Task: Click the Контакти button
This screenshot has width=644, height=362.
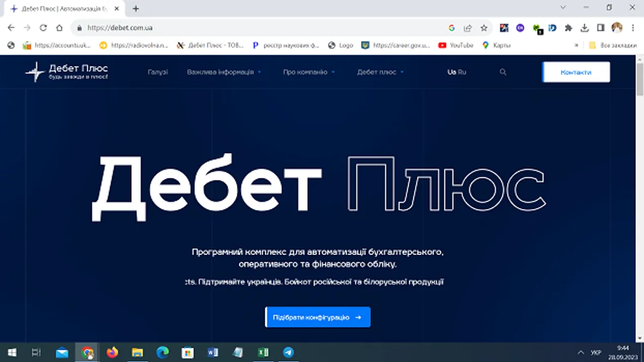Action: click(x=576, y=72)
